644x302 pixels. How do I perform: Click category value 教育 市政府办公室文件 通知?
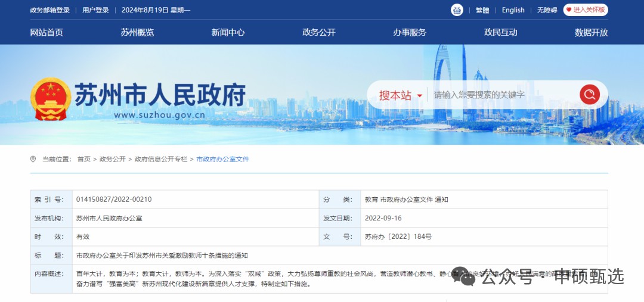tap(406, 200)
